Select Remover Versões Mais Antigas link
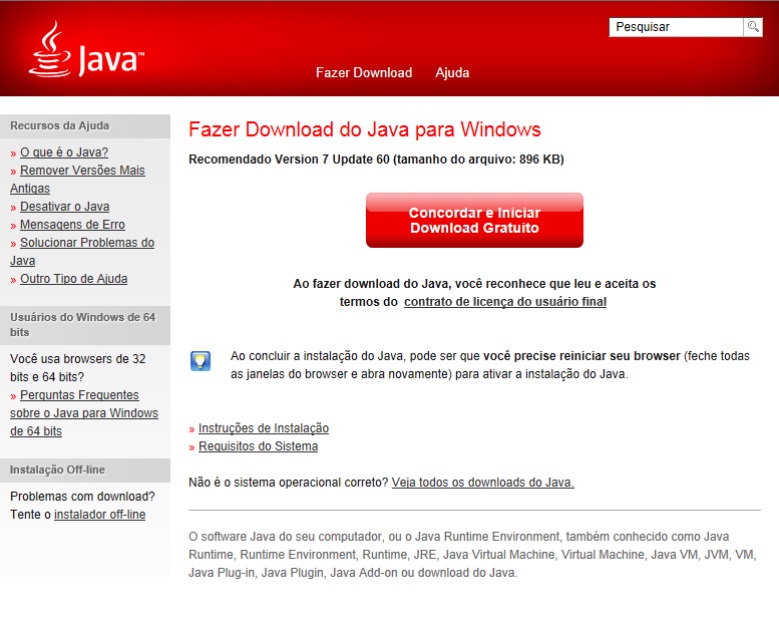Viewport: 779px width, 623px height. tap(82, 171)
